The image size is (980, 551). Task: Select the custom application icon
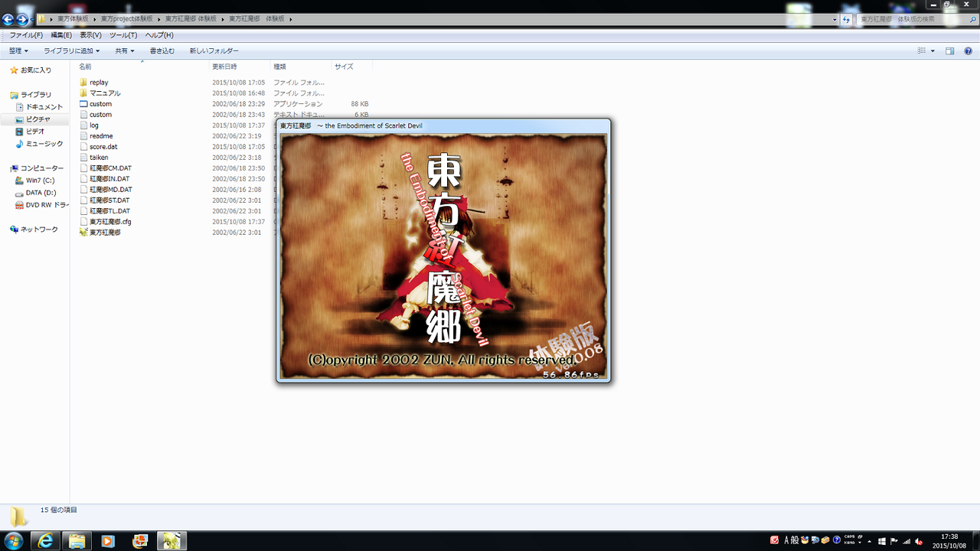pos(83,103)
